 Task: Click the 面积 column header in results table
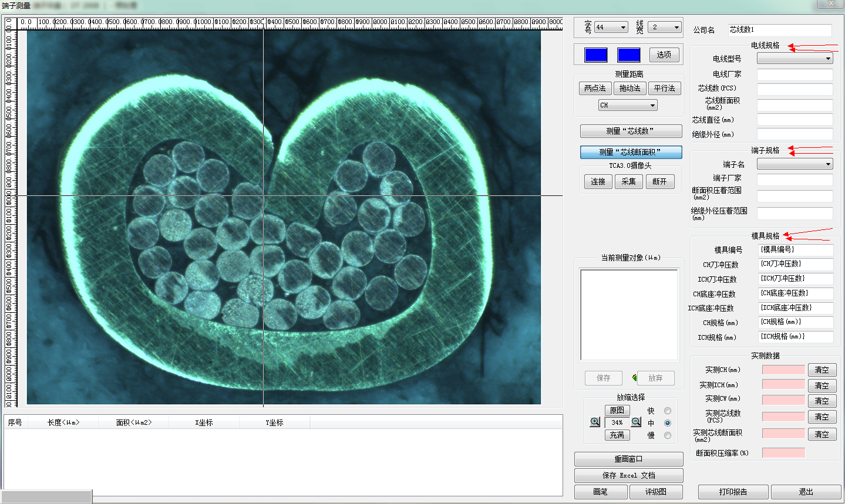point(133,422)
